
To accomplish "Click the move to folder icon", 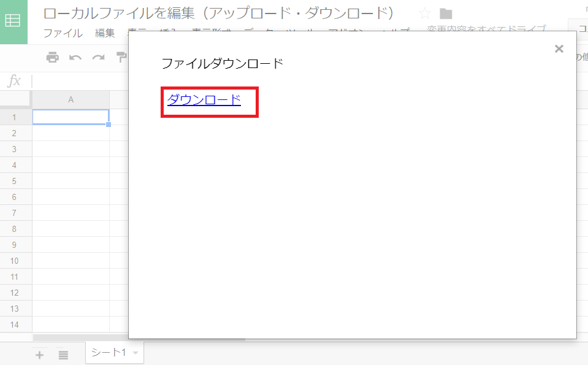I will [x=446, y=14].
